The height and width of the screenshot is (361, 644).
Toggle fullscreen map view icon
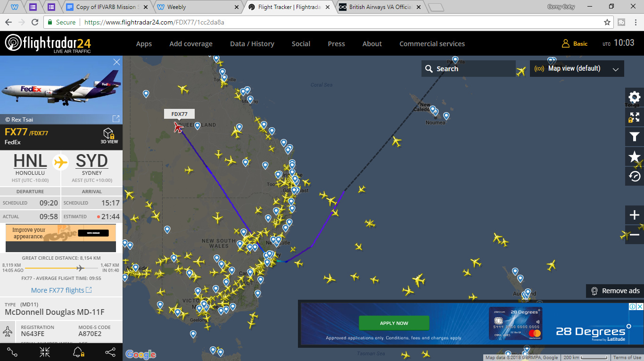click(635, 117)
